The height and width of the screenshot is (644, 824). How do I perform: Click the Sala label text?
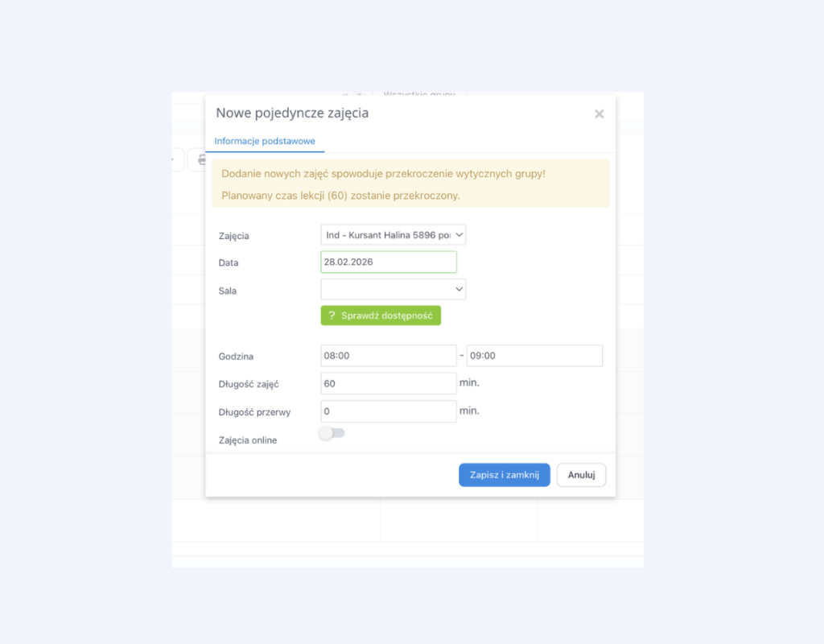(228, 291)
